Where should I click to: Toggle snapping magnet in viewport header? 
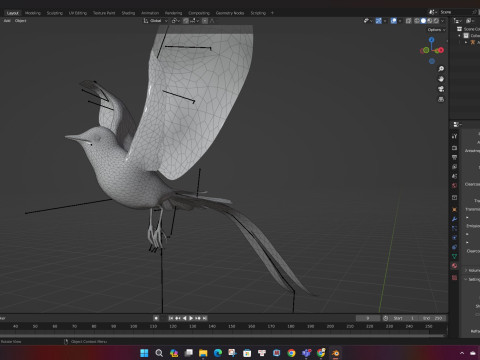(x=186, y=21)
